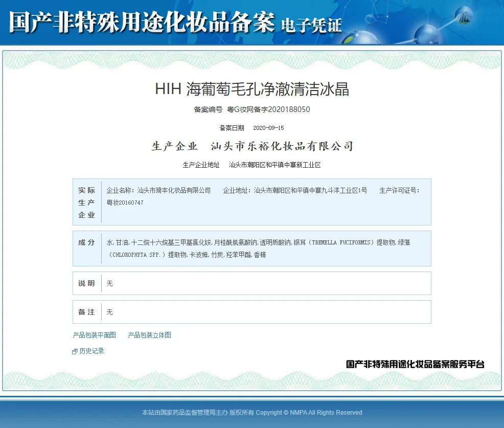This screenshot has height=428, width=504.
Task: Click the 国产非特殊用途化妆品备案 banner title
Action: pyautogui.click(x=142, y=23)
